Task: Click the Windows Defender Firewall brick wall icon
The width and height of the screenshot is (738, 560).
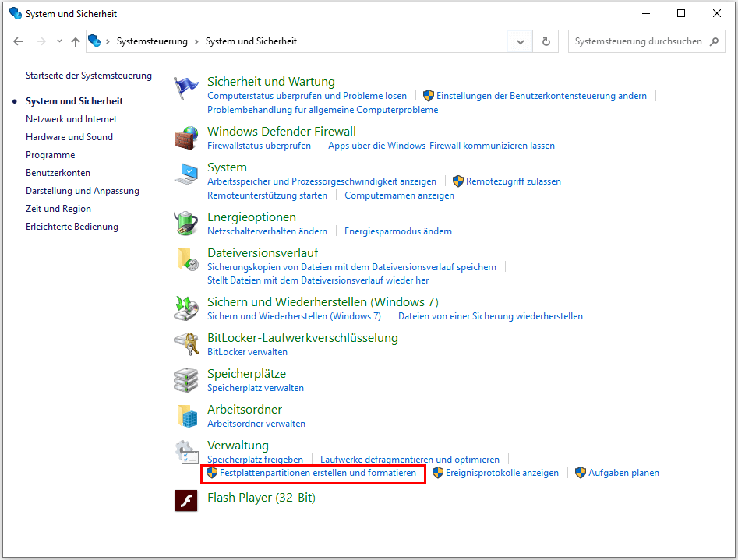Action: (x=186, y=138)
